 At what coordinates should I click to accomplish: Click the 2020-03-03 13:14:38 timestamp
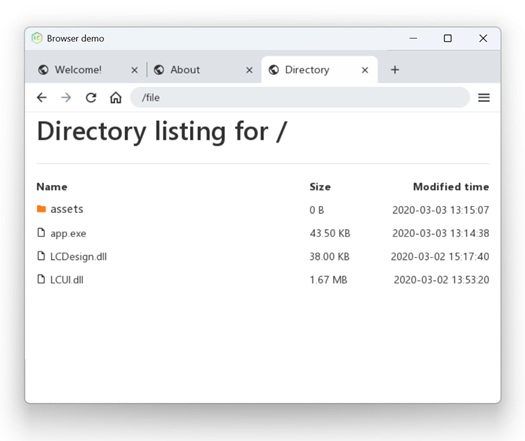(x=441, y=233)
